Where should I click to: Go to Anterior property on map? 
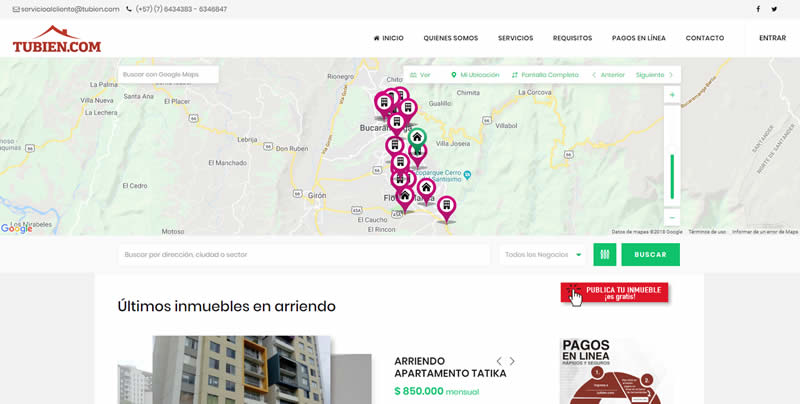pyautogui.click(x=608, y=75)
